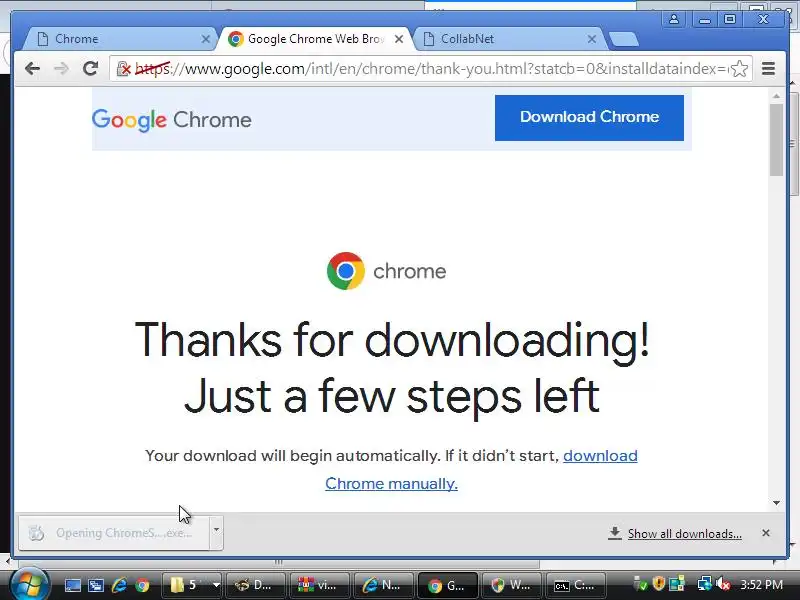The height and width of the screenshot is (600, 800).
Task: Click the user profile icon in title bar
Action: point(673,19)
